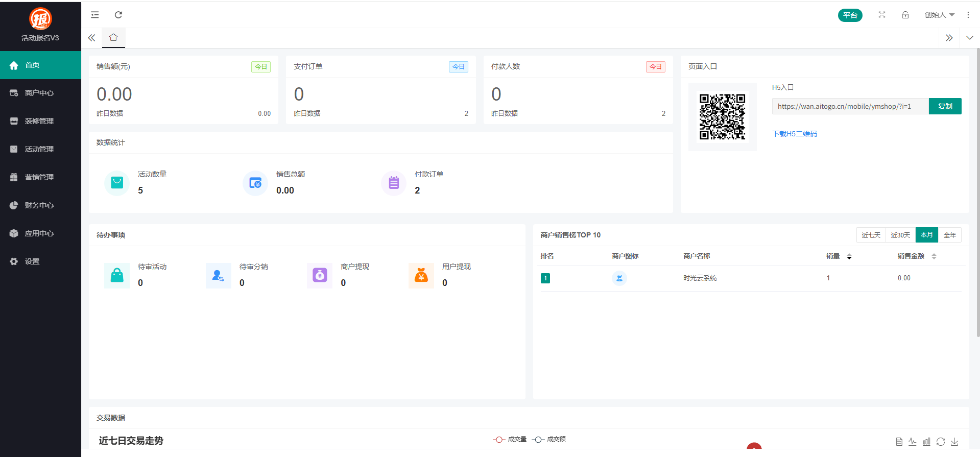This screenshot has height=457, width=980.
Task: Open 商户中心 in the sidebar
Action: point(39,93)
